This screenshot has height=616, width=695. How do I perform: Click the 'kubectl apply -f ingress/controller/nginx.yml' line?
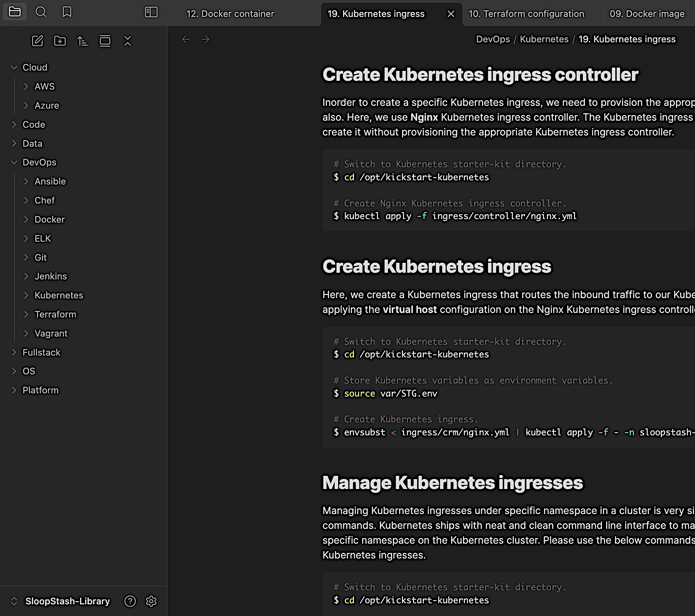455,216
